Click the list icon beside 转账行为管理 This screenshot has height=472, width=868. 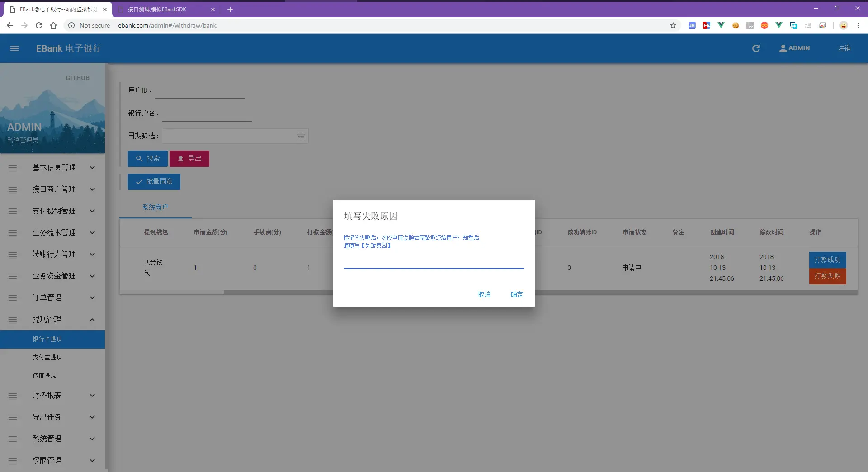[13, 255]
